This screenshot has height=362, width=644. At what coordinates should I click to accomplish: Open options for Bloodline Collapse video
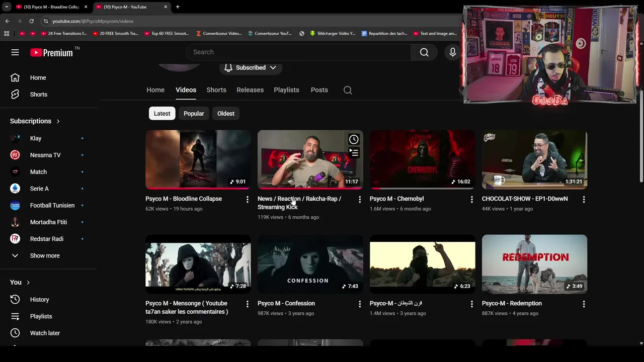247,200
